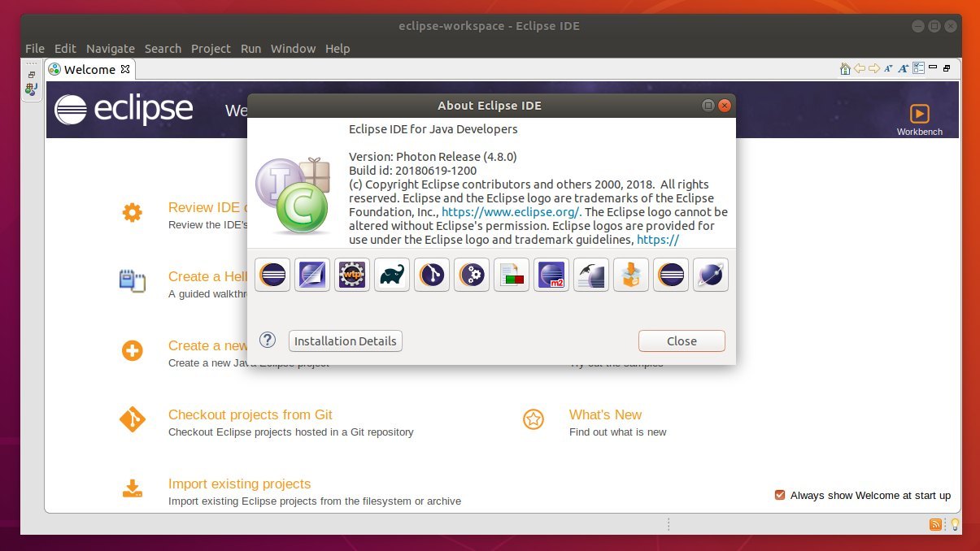
Task: Click the Home icon on Welcome toolbar
Action: [x=845, y=68]
